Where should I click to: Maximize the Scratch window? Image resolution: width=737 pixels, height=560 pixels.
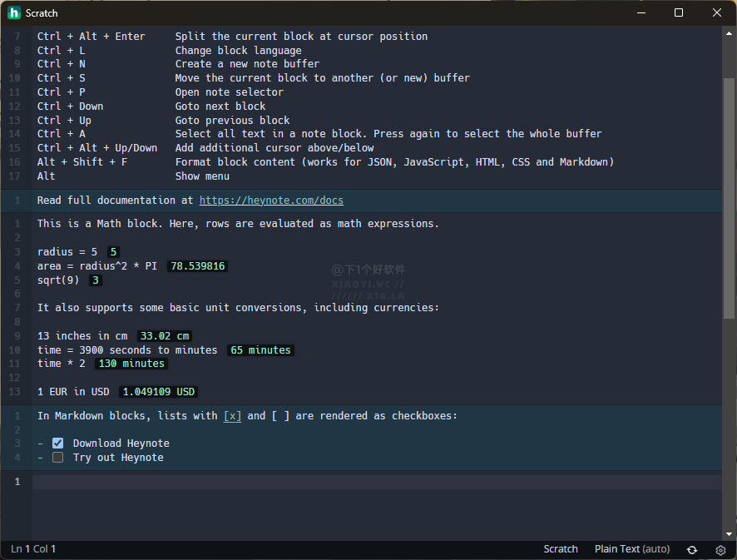click(x=679, y=12)
